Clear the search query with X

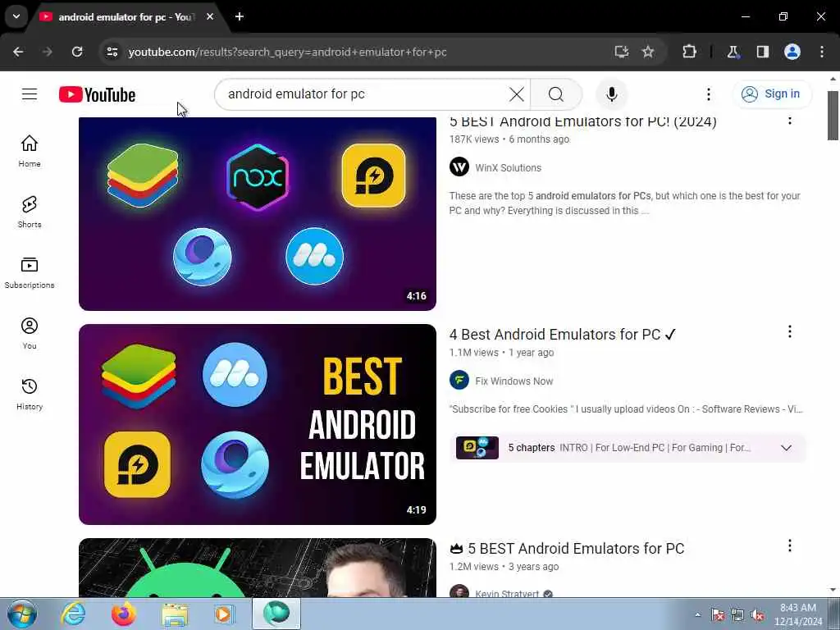pos(517,94)
